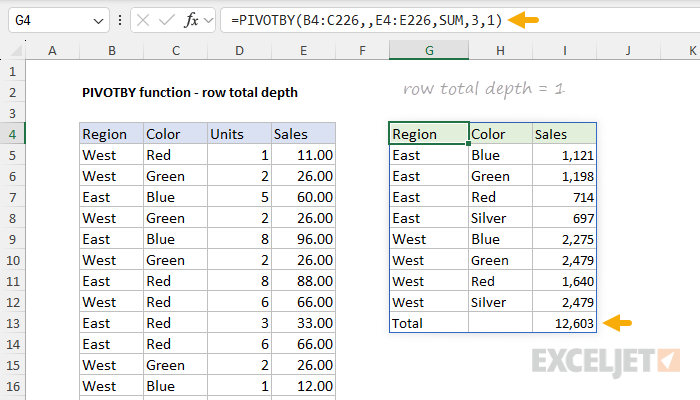Image resolution: width=700 pixels, height=400 pixels.
Task: Select column B header
Action: pyautogui.click(x=112, y=50)
